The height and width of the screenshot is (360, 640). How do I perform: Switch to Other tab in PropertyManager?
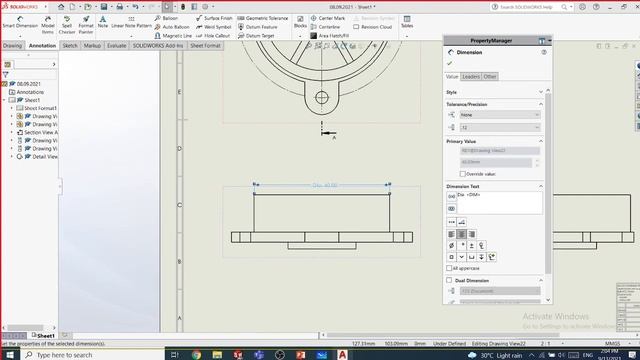(x=490, y=77)
